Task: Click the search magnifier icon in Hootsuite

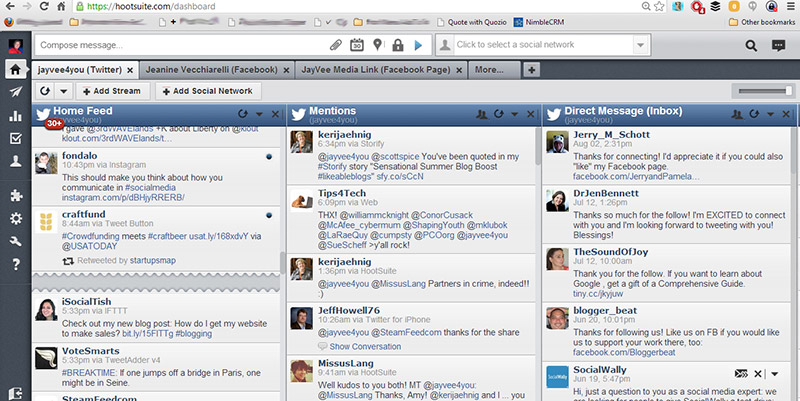Action: [751, 45]
